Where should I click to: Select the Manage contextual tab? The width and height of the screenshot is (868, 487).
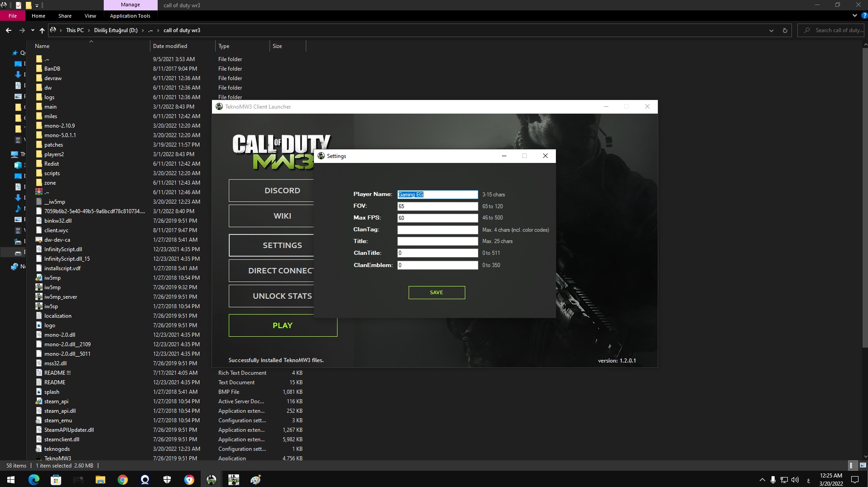tap(130, 5)
